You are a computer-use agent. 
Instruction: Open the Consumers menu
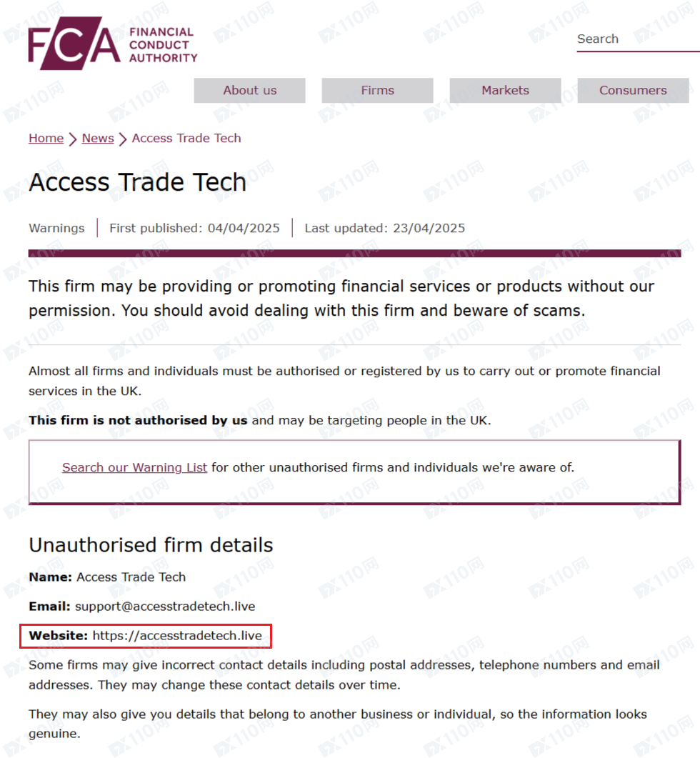633,91
